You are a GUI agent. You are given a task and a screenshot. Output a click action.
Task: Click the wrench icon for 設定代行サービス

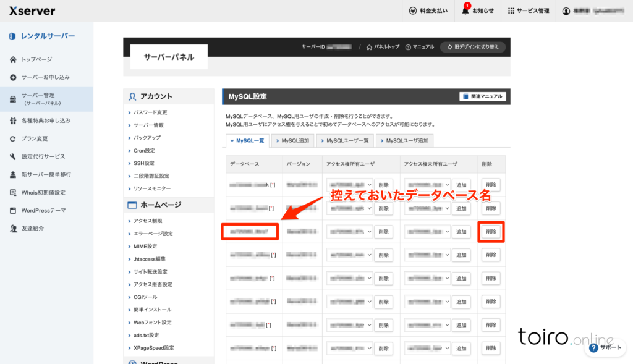[x=13, y=156]
